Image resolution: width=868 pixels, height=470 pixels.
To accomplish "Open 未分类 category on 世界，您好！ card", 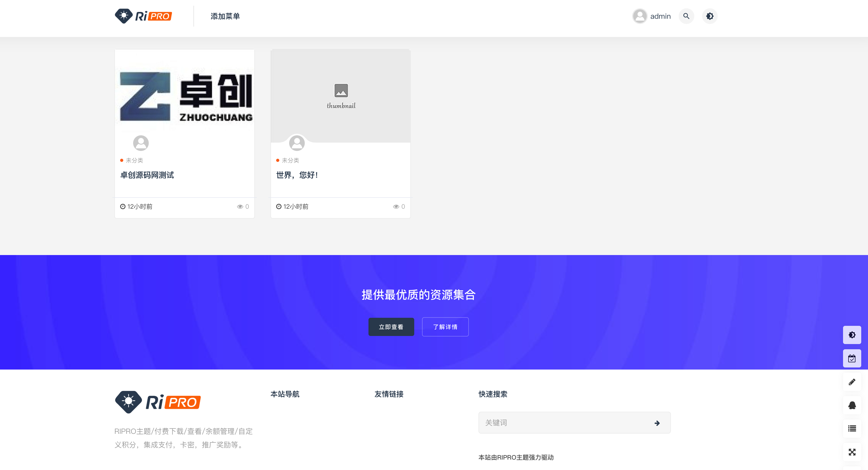I will 290,161.
